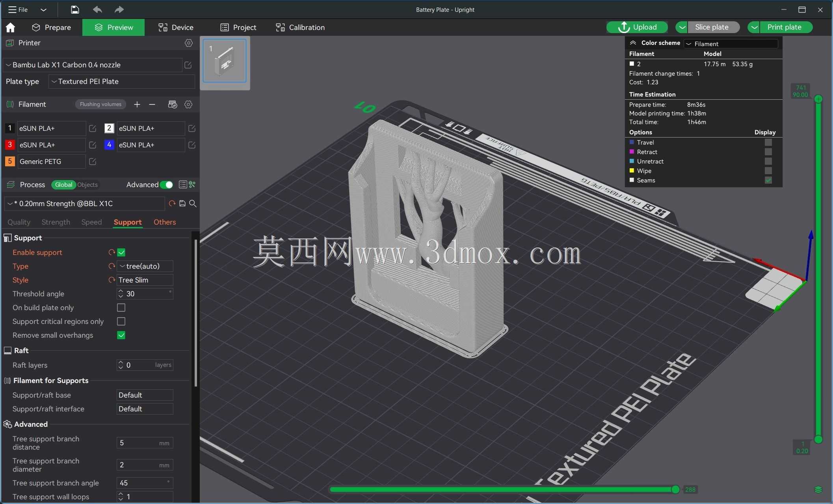Select the plate 1 thumbnail

pyautogui.click(x=225, y=61)
